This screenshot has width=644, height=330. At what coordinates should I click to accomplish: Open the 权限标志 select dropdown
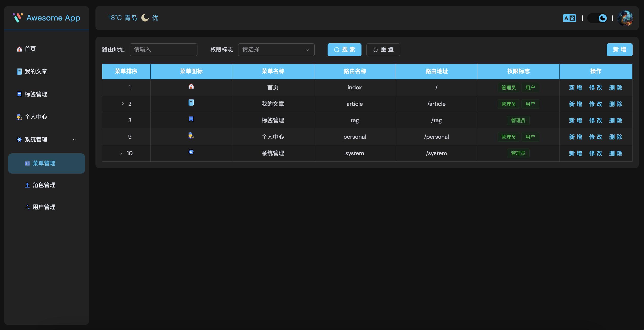pyautogui.click(x=276, y=50)
